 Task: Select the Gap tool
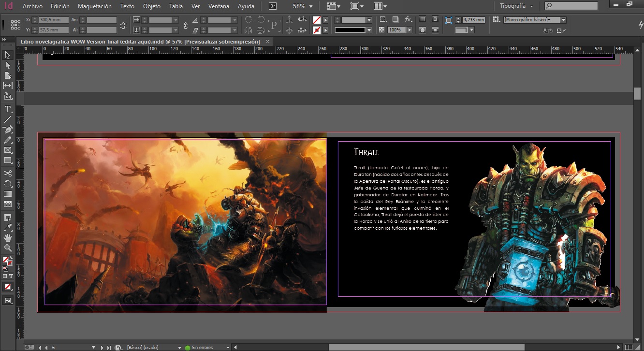(8, 86)
